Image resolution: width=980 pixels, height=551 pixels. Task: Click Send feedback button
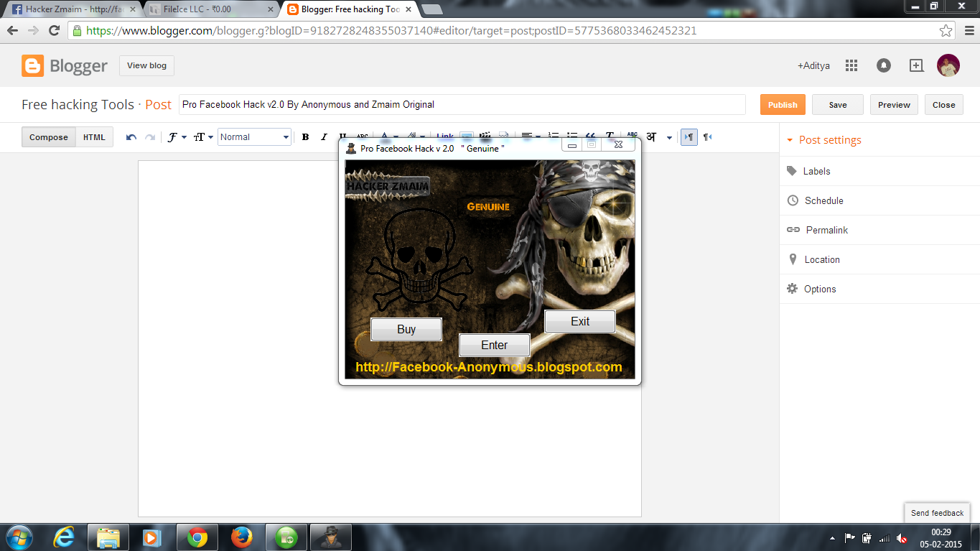pos(937,513)
